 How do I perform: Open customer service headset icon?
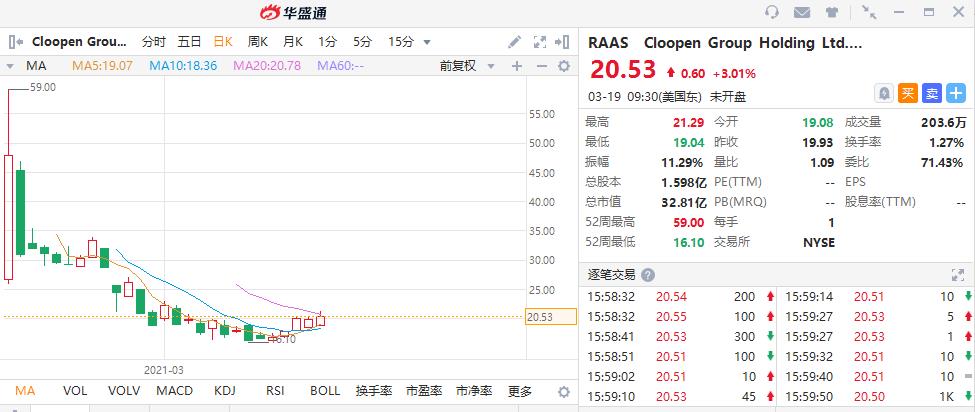tap(772, 12)
